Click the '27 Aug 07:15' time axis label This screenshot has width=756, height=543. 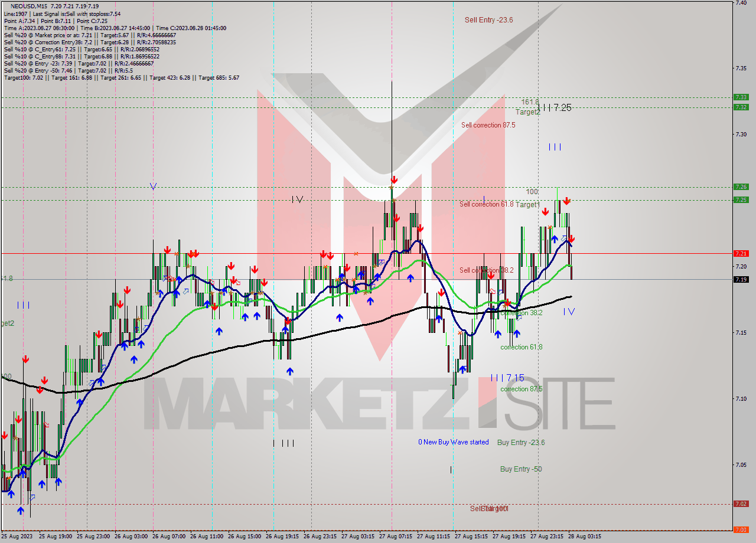[x=396, y=537]
